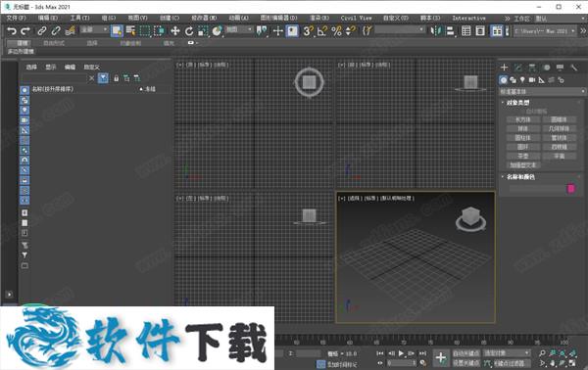Click the 圆柱体 cylinder button
Viewport: 588px width, 370px height.
[522, 138]
